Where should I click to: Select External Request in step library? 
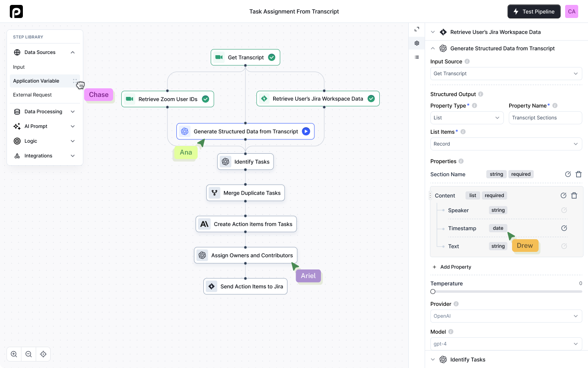[32, 95]
